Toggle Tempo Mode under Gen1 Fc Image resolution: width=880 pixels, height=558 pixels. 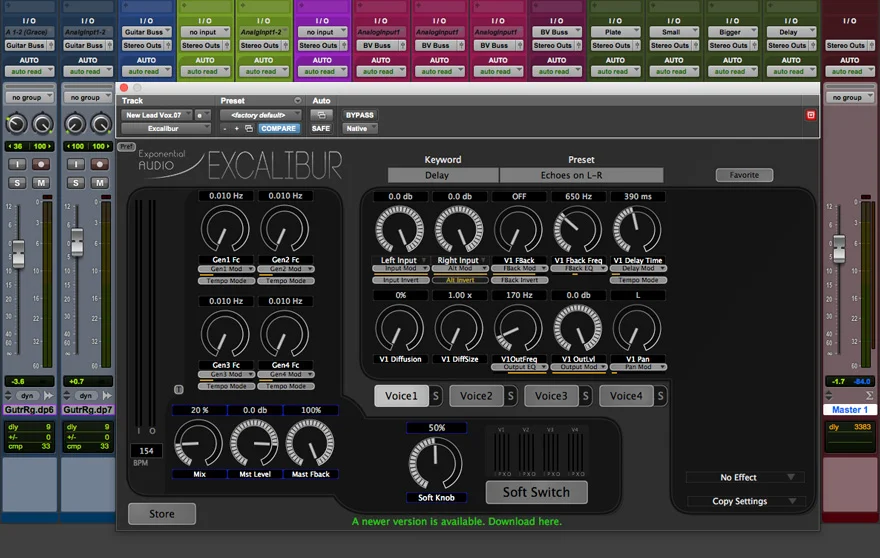[226, 281]
